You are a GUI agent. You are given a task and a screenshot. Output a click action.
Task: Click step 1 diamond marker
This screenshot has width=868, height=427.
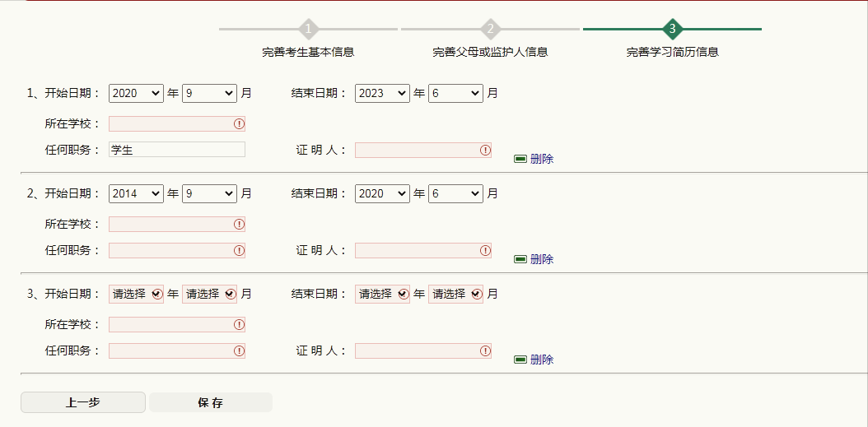click(x=308, y=30)
